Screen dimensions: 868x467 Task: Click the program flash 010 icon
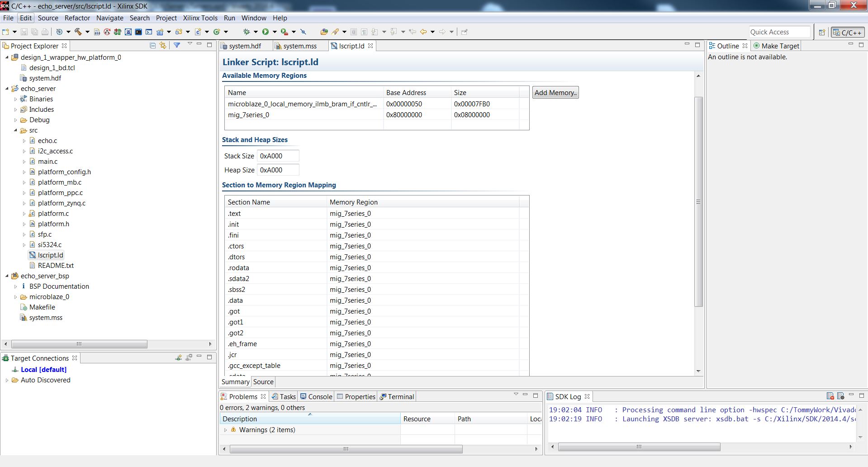tap(97, 32)
